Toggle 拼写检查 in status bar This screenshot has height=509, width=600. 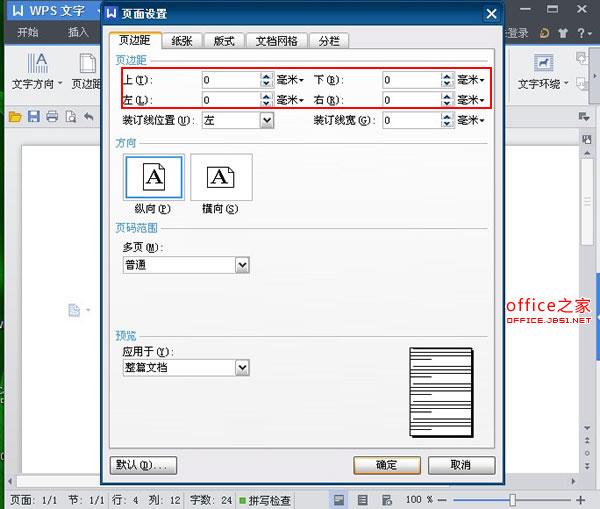pyautogui.click(x=265, y=501)
